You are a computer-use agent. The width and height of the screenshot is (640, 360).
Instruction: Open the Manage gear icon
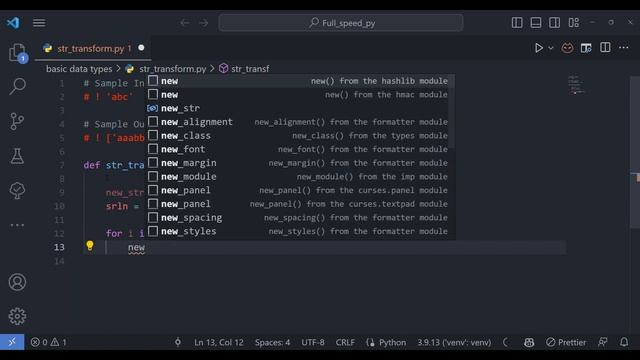(x=17, y=316)
